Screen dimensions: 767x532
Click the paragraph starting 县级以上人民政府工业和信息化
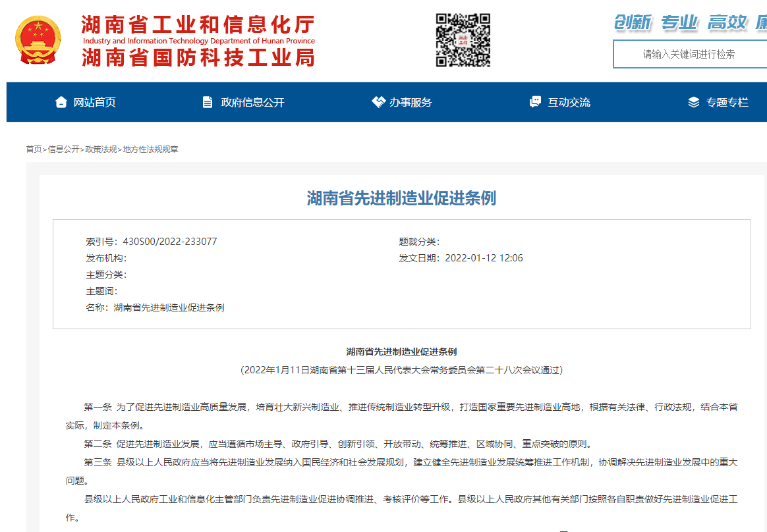401,508
